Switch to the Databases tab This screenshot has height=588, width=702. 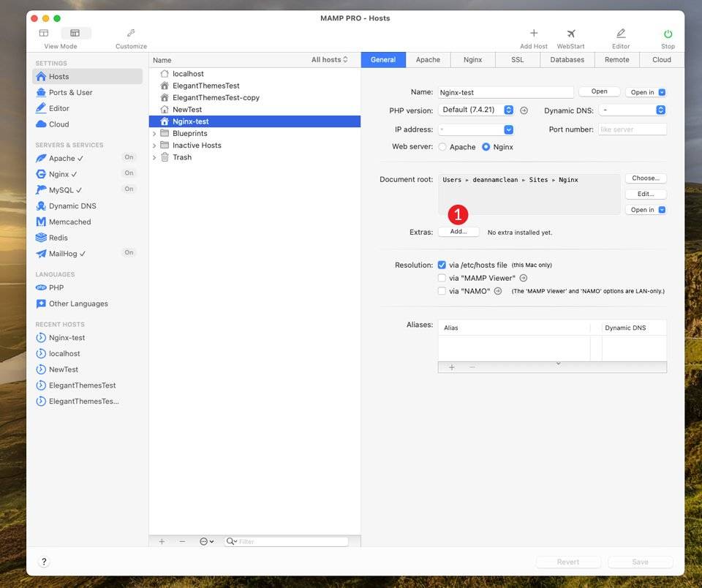click(567, 60)
